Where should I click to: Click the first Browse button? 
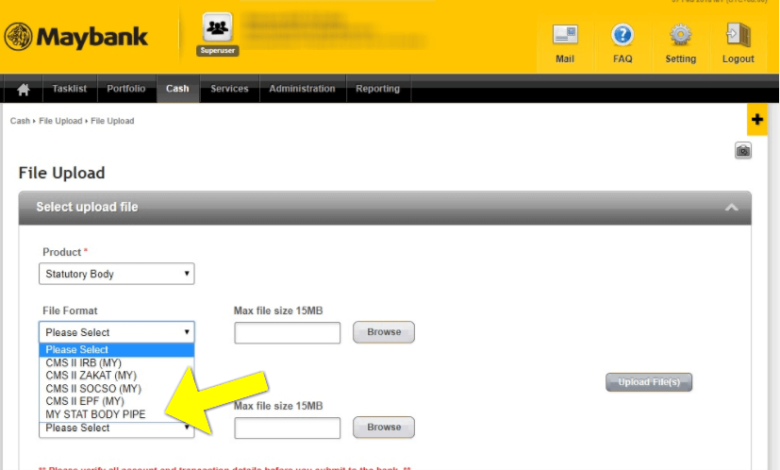(x=384, y=332)
